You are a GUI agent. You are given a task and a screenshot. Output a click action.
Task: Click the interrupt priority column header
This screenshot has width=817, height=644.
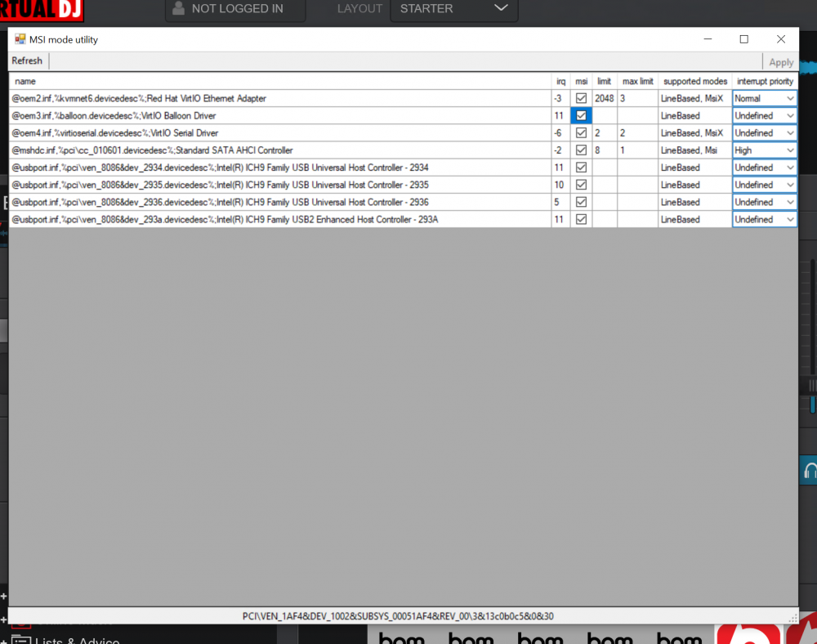click(765, 81)
